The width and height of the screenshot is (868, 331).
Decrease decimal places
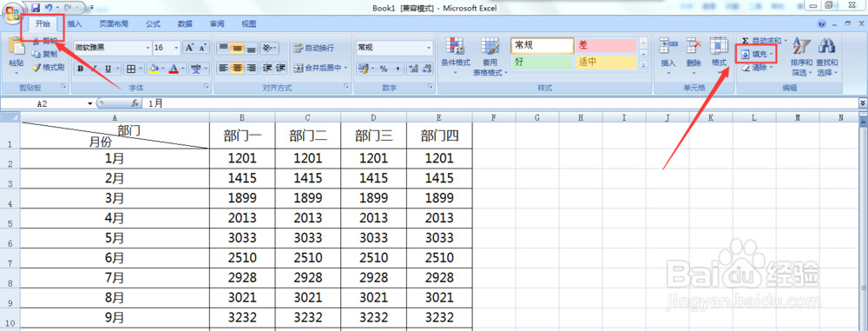coord(427,68)
